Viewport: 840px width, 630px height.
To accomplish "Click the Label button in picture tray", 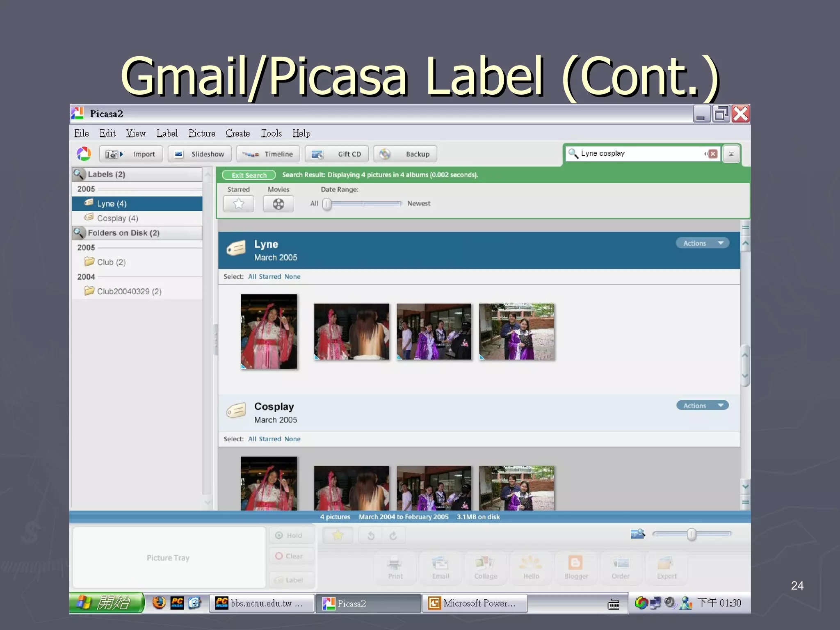I will point(292,580).
